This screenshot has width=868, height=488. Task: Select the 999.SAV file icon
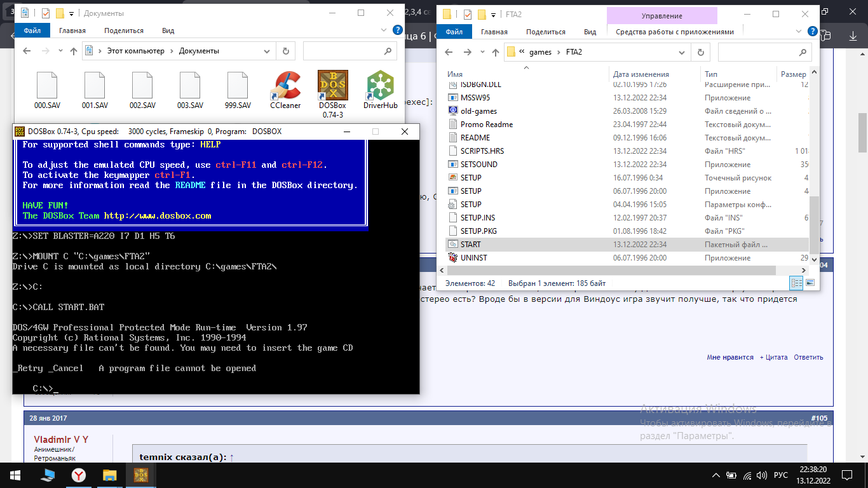tap(238, 86)
